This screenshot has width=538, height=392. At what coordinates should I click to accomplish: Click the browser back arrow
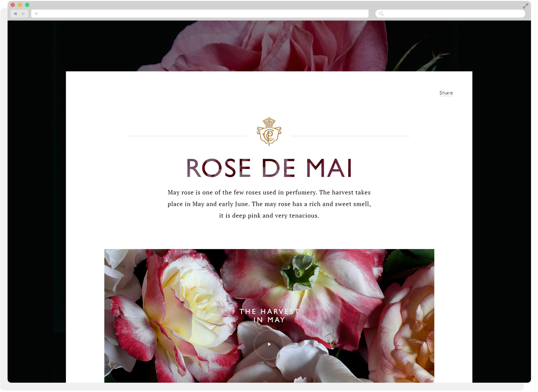tap(15, 14)
